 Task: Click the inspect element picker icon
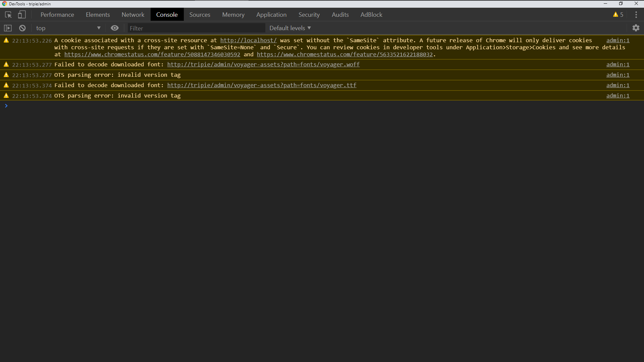point(8,15)
